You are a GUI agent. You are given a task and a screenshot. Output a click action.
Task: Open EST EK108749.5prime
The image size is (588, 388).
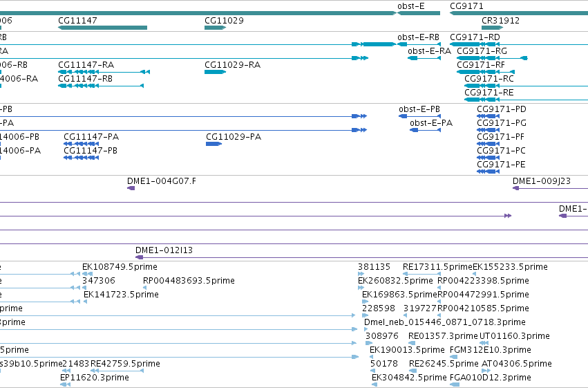[120, 267]
